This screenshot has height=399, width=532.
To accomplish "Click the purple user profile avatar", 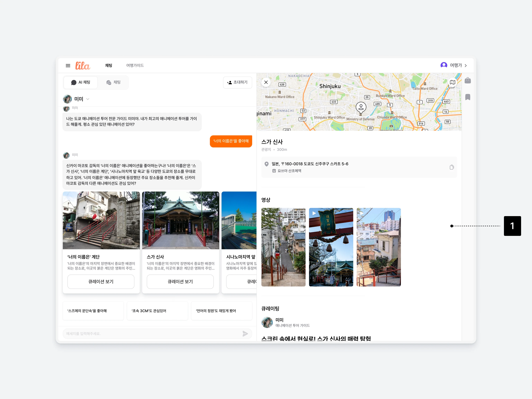I will click(444, 65).
